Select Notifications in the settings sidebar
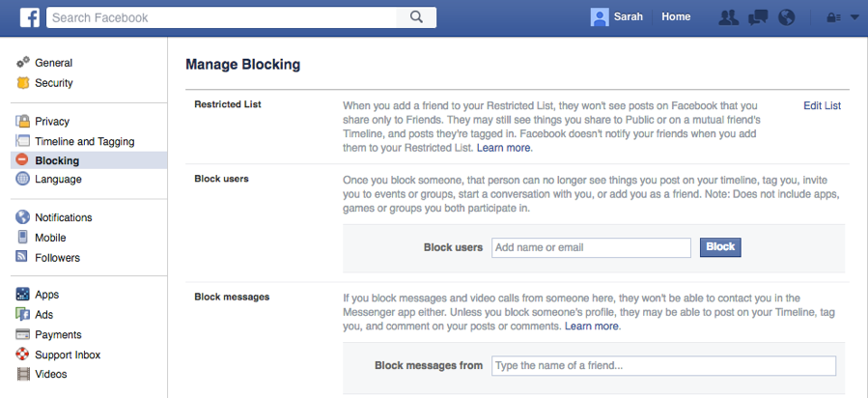The height and width of the screenshot is (398, 868). 63,217
